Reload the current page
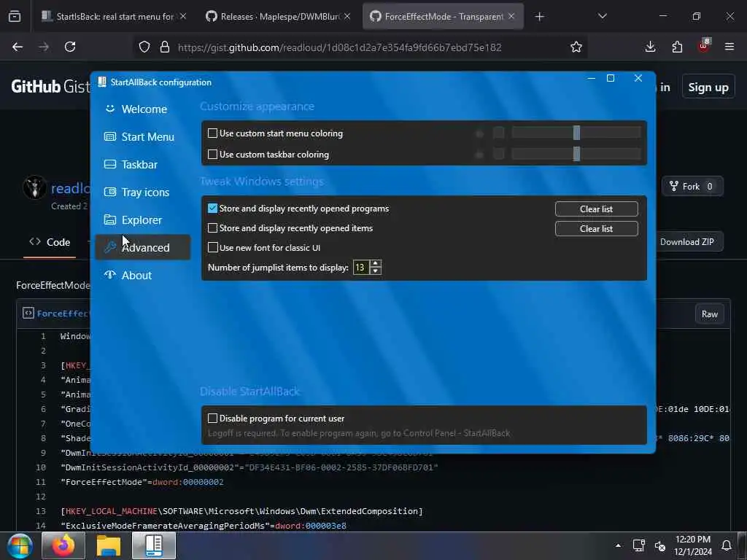This screenshot has height=560, width=747. [70, 47]
